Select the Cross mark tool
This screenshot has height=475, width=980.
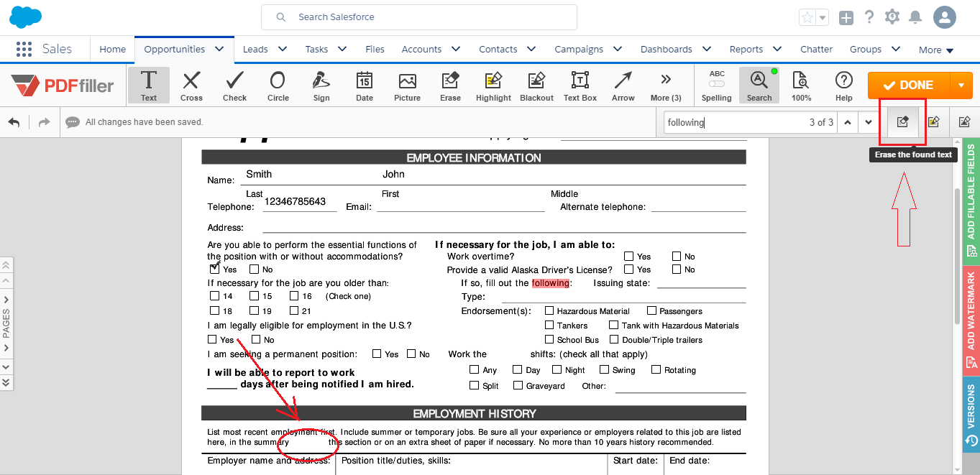pos(191,85)
